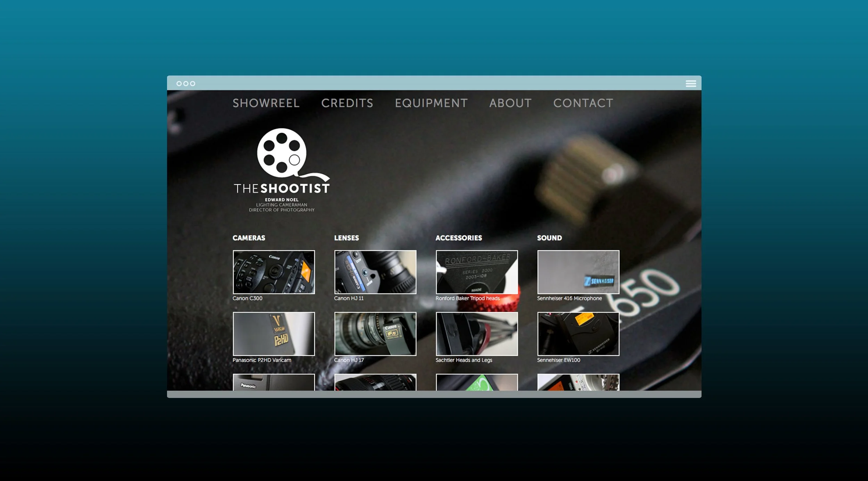Open the Showreel nav item
Viewport: 868px width, 481px height.
[266, 103]
